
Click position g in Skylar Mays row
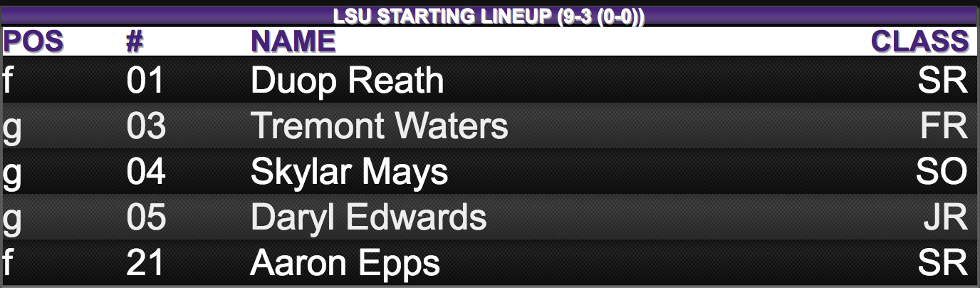click(x=11, y=174)
